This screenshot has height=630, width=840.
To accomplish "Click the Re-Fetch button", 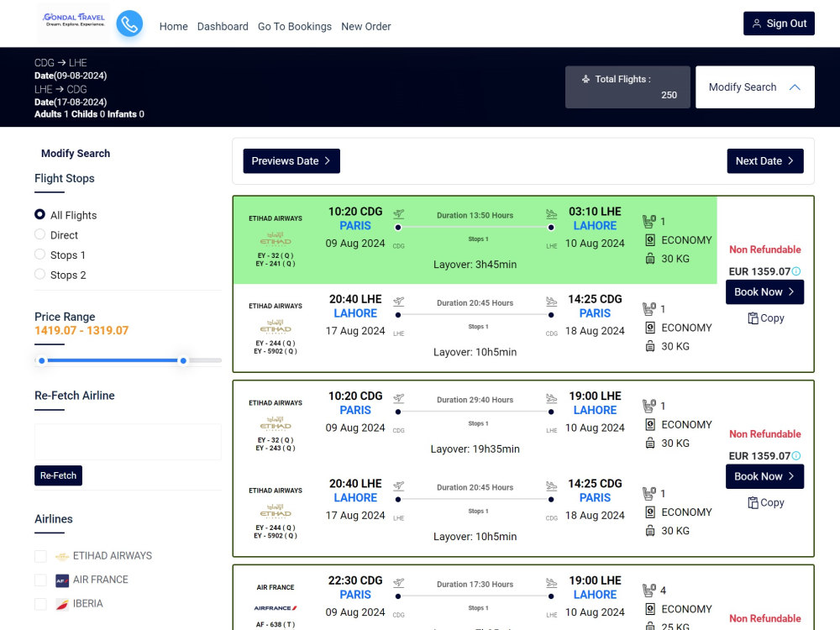I will (59, 475).
